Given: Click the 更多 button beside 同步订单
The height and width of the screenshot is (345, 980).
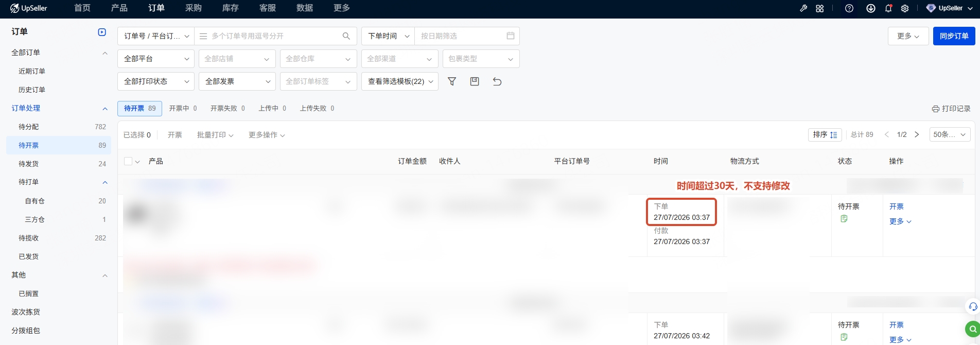Looking at the screenshot, I should point(908,36).
